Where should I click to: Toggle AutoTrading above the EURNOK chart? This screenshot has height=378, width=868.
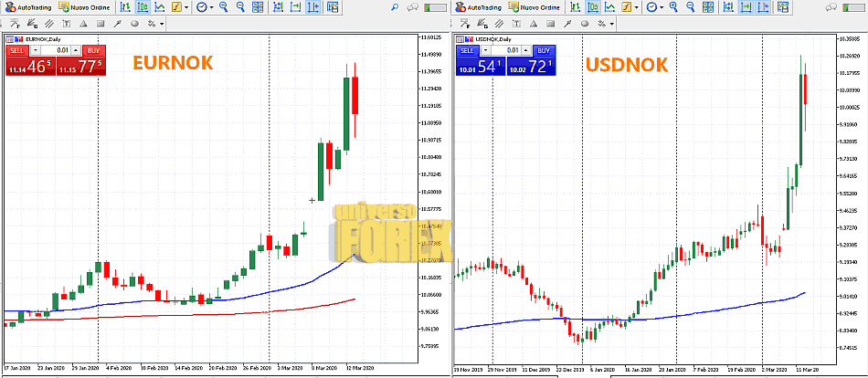(x=28, y=6)
